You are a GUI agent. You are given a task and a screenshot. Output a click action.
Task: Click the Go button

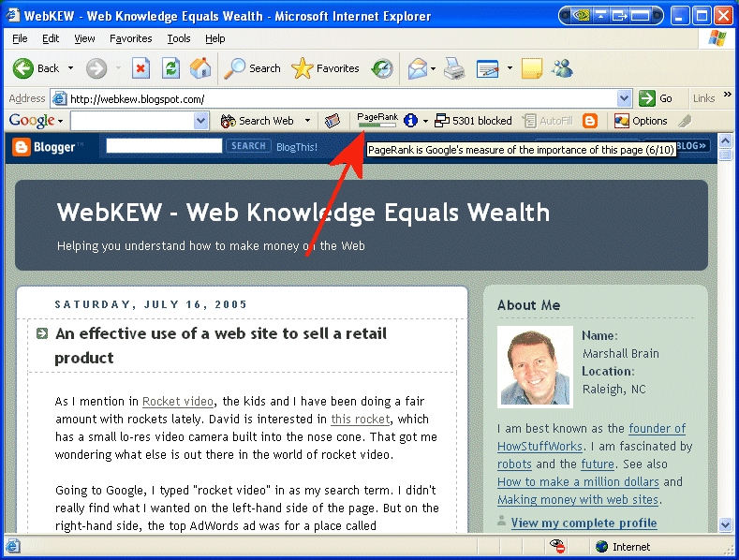(656, 98)
